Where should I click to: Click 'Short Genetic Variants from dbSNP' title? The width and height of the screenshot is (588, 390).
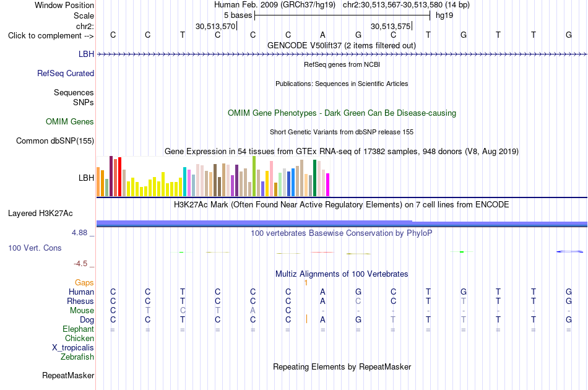pos(342,132)
